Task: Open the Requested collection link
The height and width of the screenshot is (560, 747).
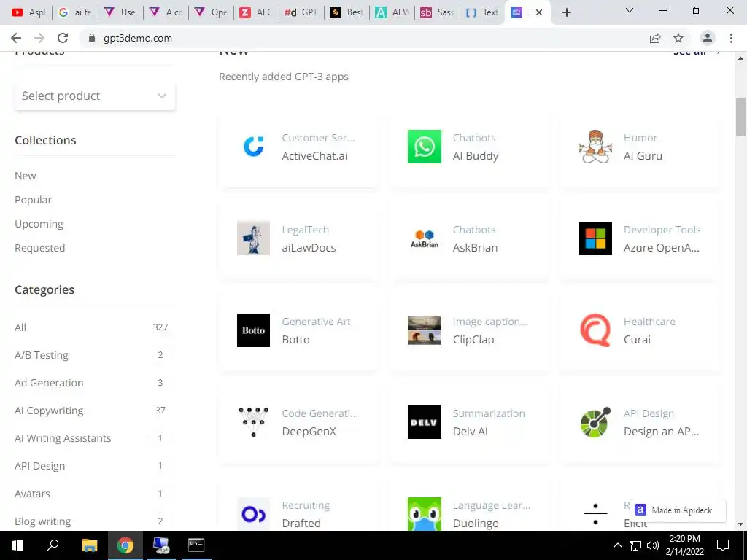Action: click(x=40, y=248)
